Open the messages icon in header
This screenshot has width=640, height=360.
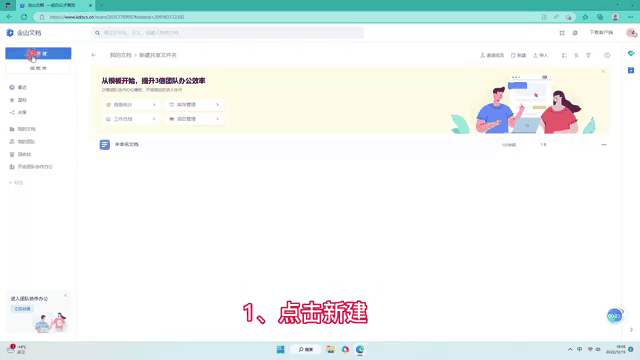coord(575,33)
